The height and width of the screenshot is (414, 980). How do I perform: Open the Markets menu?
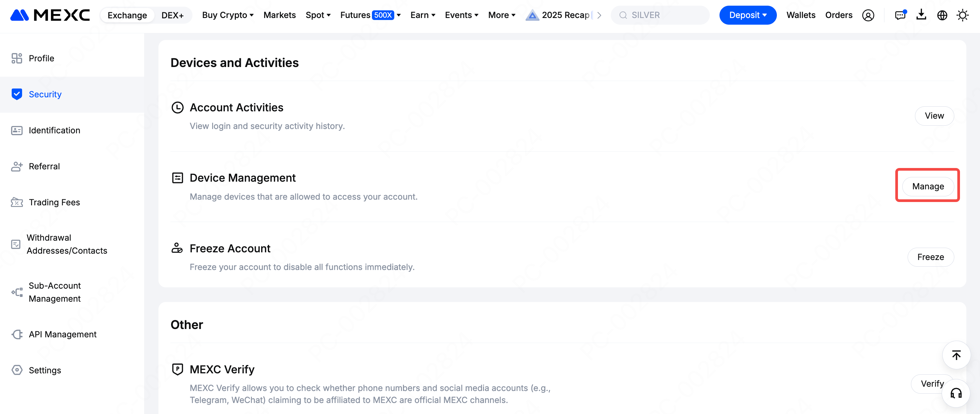pyautogui.click(x=280, y=15)
